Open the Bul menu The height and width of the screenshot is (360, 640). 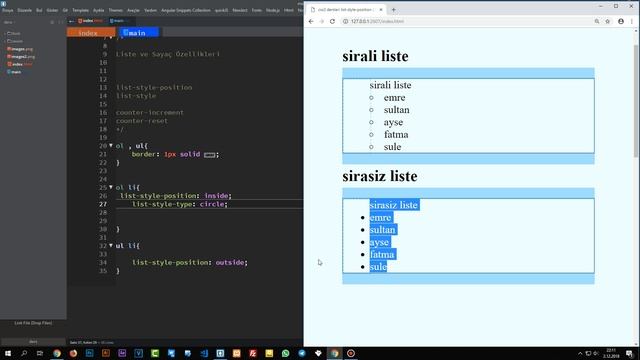pos(39,10)
